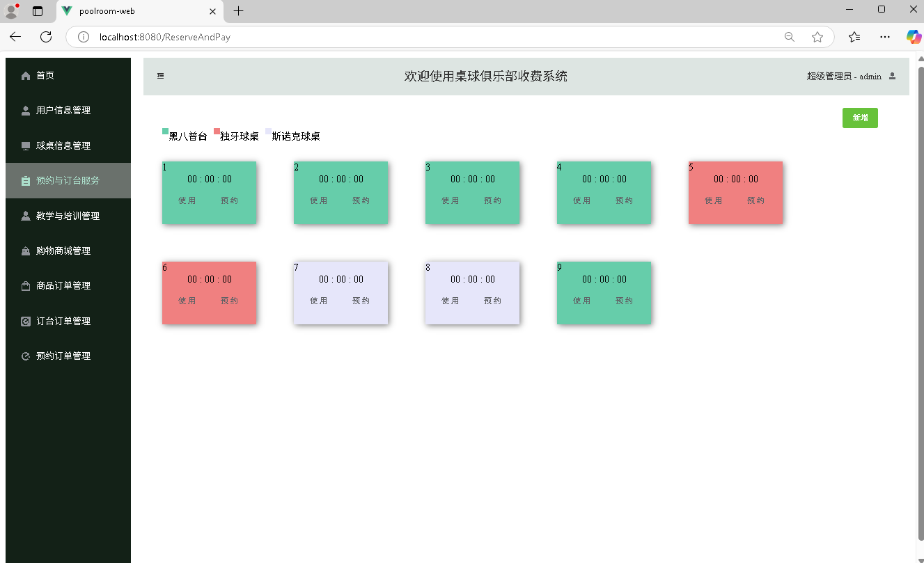
Task: Click the 黑八普台 legend label
Action: pyautogui.click(x=188, y=136)
